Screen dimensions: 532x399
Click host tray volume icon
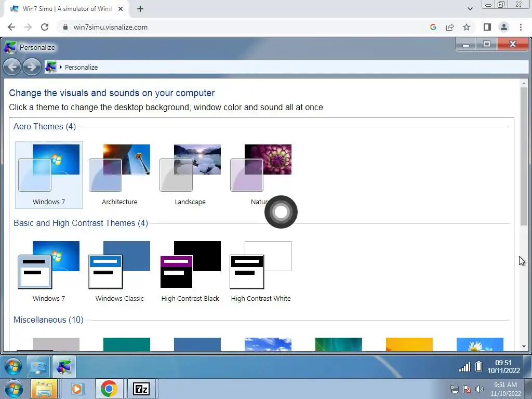click(480, 389)
